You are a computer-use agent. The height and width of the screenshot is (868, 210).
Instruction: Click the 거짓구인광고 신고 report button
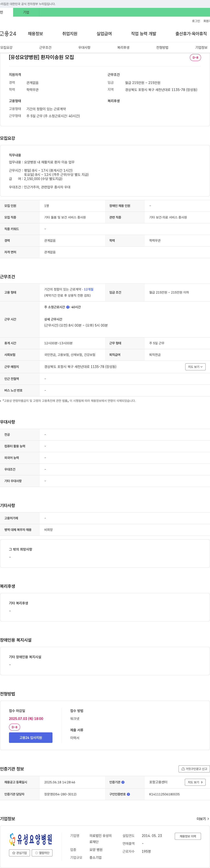[x=194, y=769]
